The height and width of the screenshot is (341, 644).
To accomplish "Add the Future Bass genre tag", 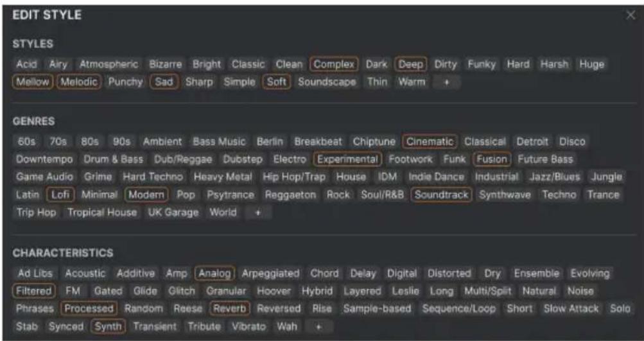I will (545, 159).
